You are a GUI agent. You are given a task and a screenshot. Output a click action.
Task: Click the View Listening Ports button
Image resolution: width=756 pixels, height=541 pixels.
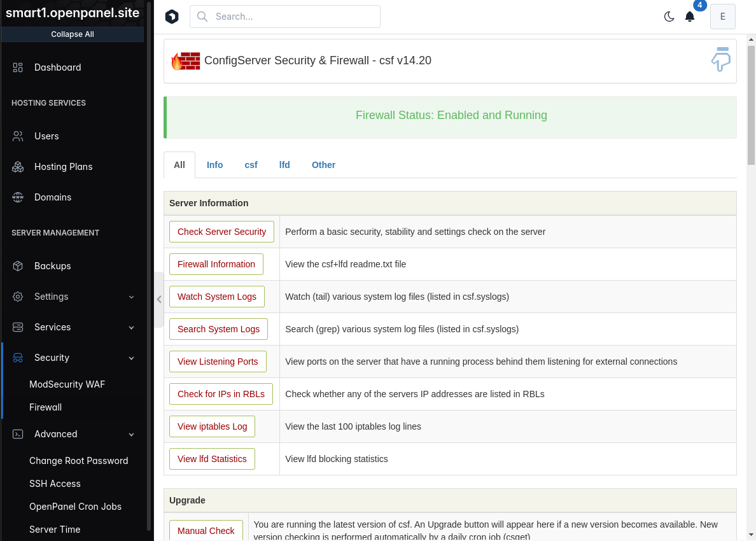(x=218, y=362)
